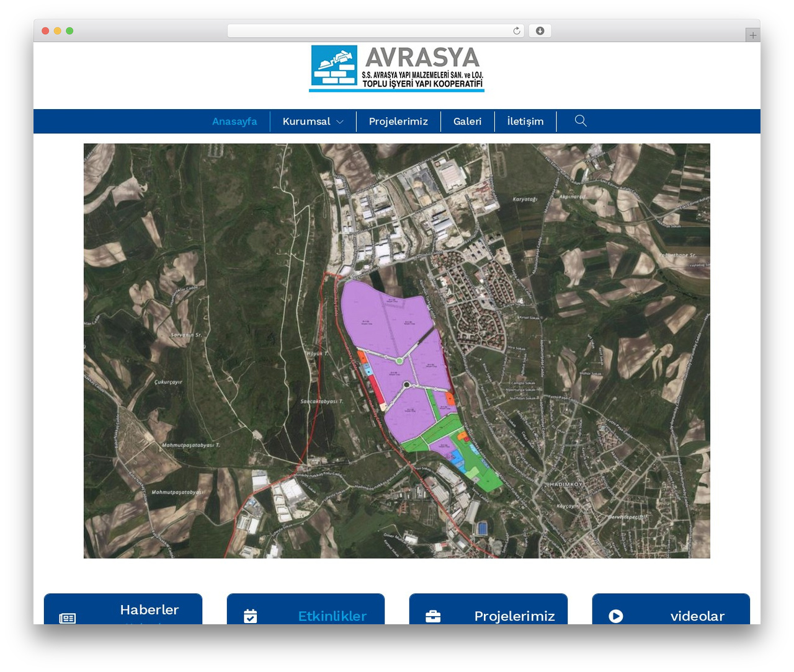Click the Haberler newspaper icon
Image resolution: width=794 pixels, height=672 pixels.
coord(68,617)
